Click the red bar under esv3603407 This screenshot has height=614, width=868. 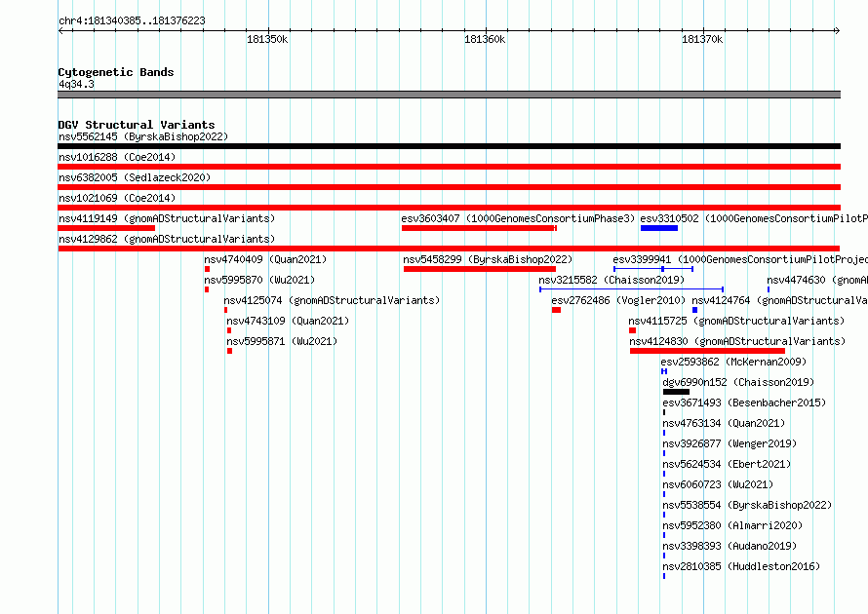[479, 228]
